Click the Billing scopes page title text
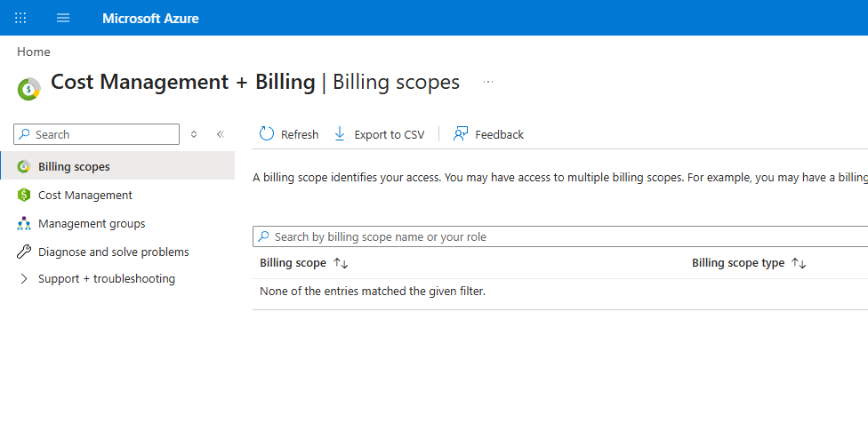The image size is (868, 432). [x=396, y=82]
